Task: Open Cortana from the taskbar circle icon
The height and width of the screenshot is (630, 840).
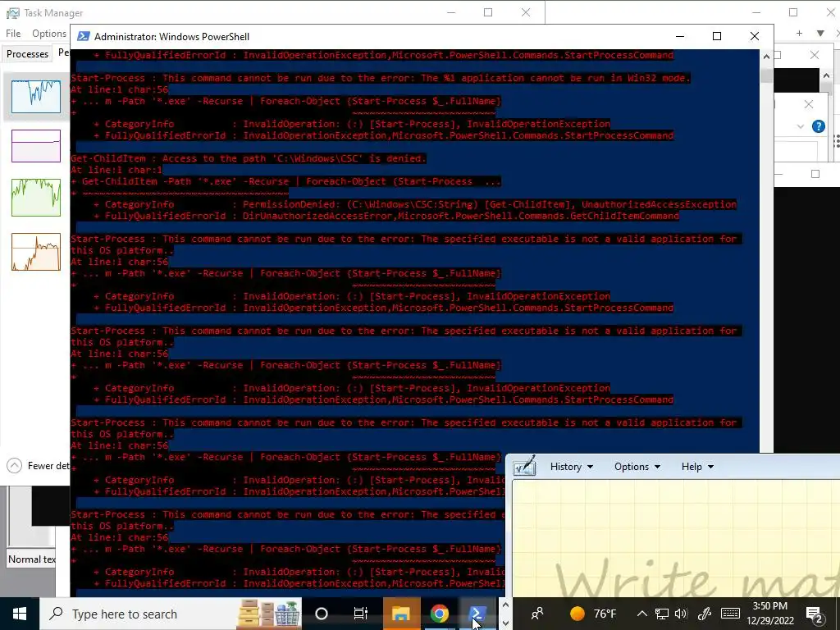Action: click(x=322, y=614)
